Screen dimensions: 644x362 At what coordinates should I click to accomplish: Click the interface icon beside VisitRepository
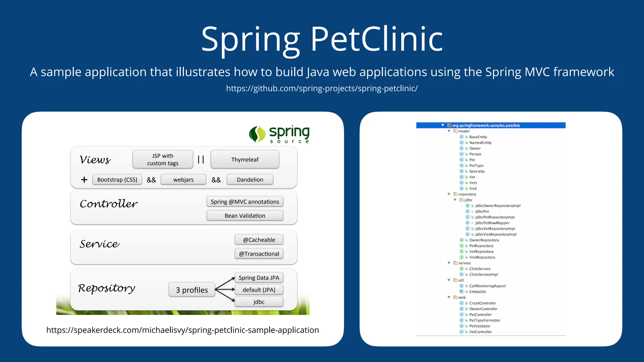point(462,257)
